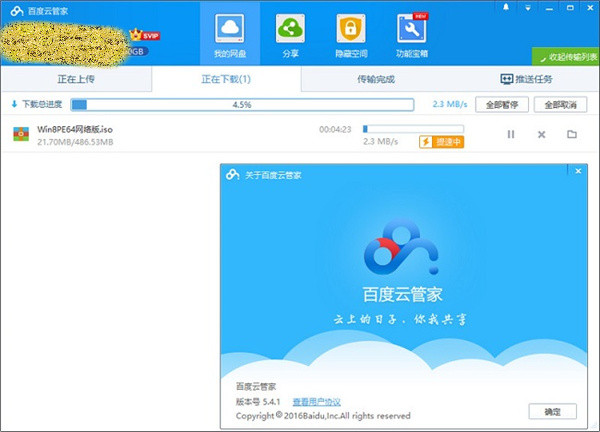Click the 全部取消 button

tap(560, 104)
